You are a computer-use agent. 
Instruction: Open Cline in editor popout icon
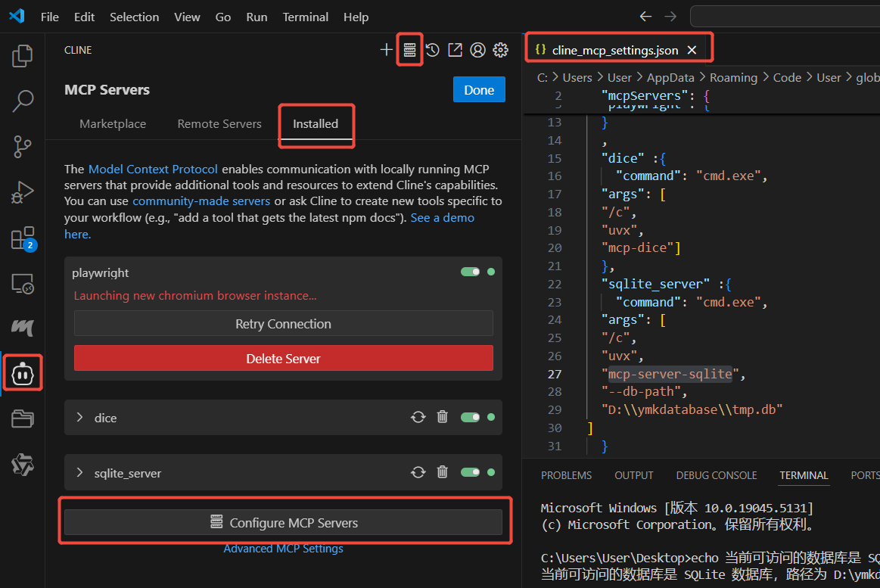tap(456, 50)
